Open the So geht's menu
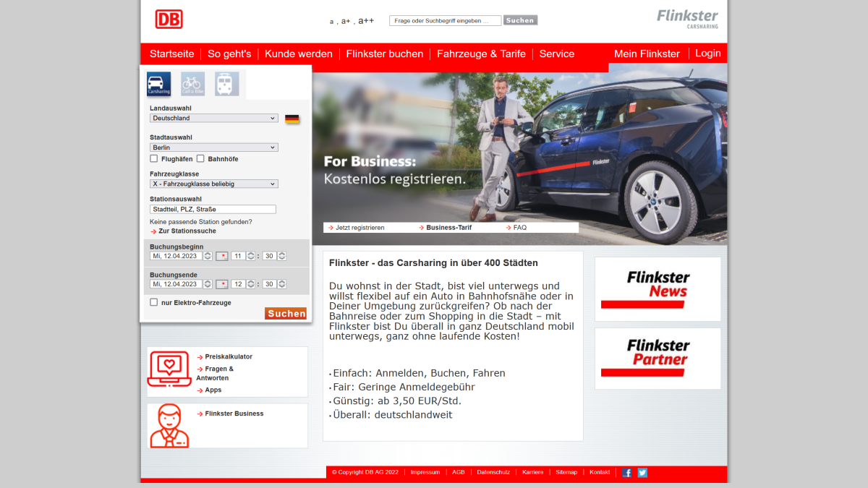Viewport: 868px width, 488px height. [x=229, y=53]
